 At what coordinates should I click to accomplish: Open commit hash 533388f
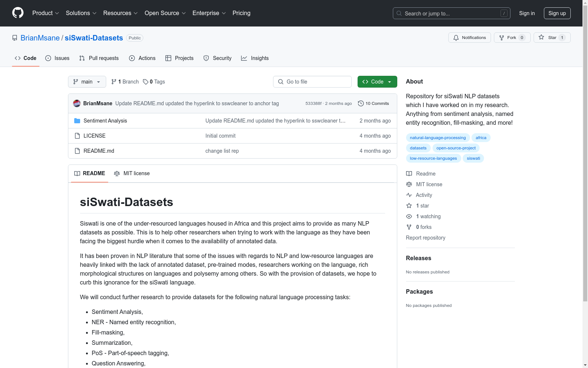[x=313, y=103]
